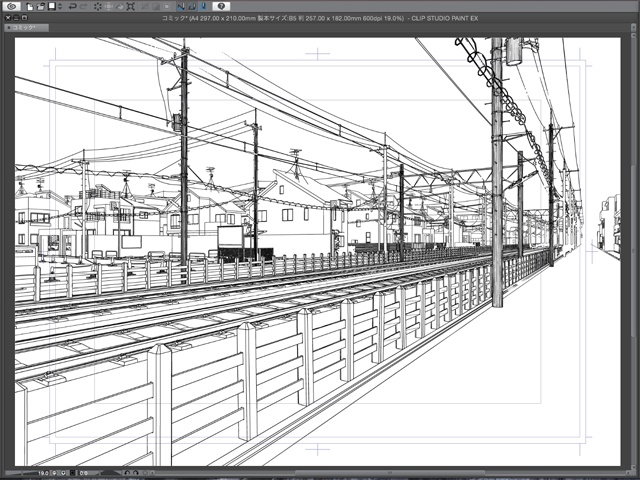Open the CLIP STUDIO launcher icon
Image resolution: width=640 pixels, height=480 pixels.
point(9,6)
